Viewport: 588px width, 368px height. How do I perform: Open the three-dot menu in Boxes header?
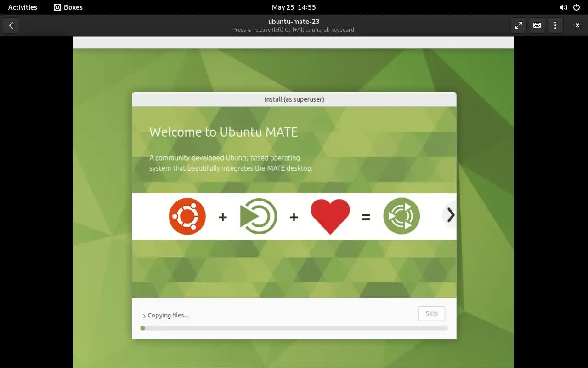point(555,25)
